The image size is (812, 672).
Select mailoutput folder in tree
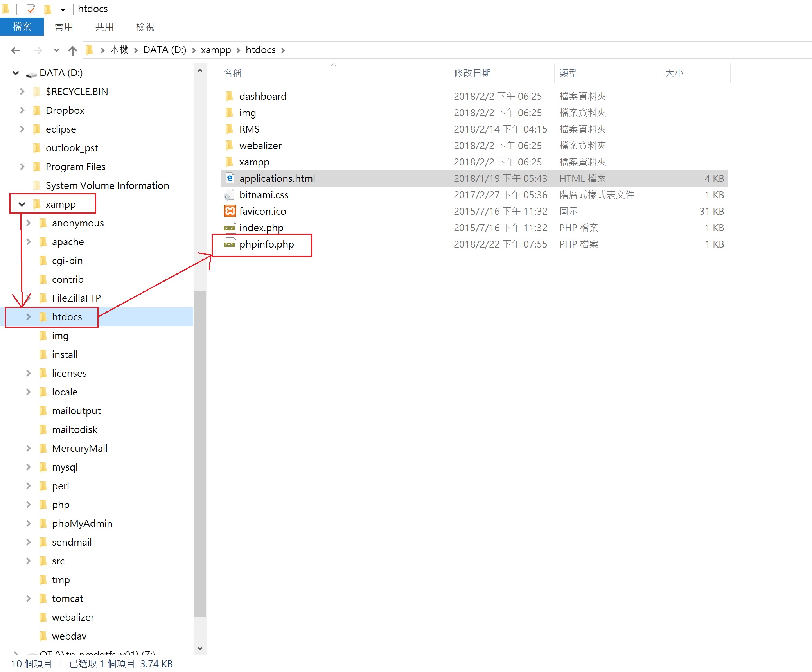tap(76, 411)
